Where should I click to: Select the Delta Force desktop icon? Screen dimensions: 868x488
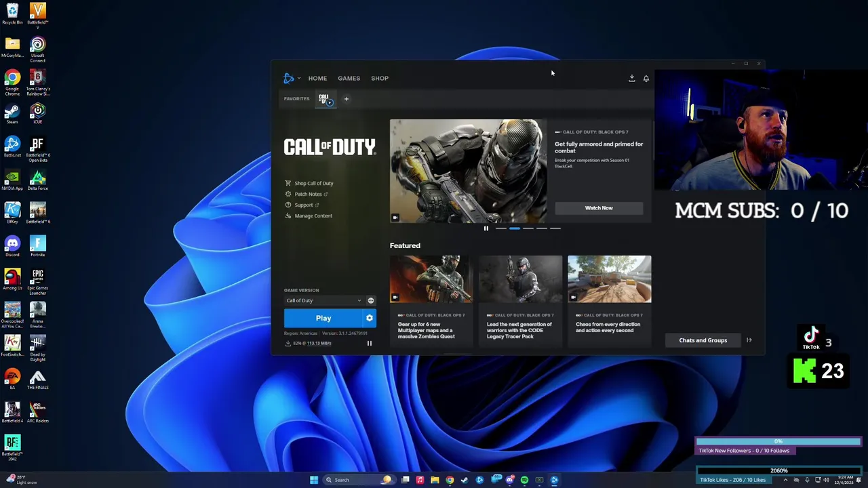click(x=37, y=180)
